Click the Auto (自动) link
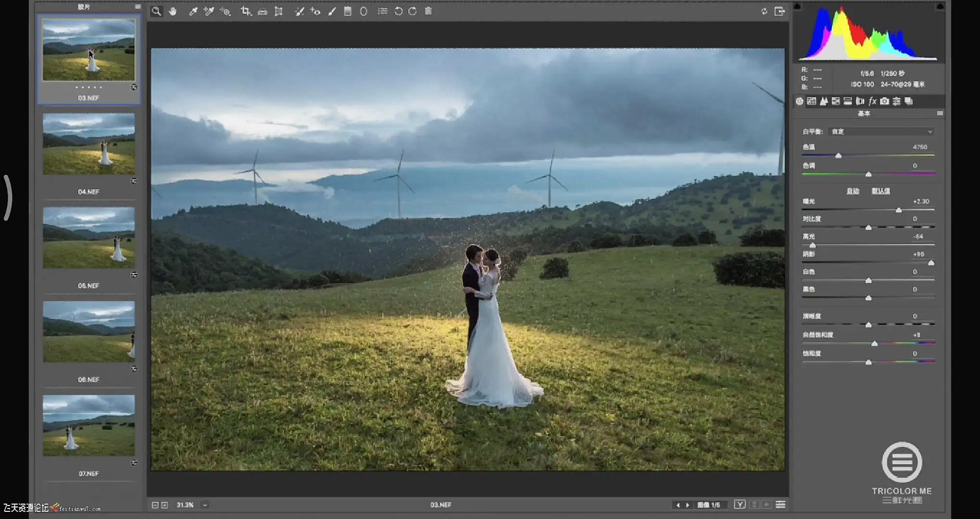 (853, 191)
